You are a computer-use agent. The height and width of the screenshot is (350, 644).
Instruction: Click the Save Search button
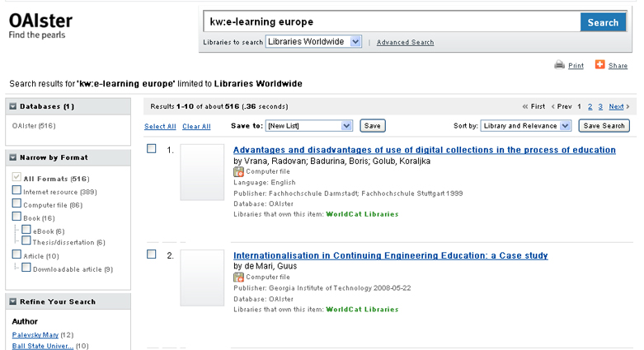[x=604, y=126]
